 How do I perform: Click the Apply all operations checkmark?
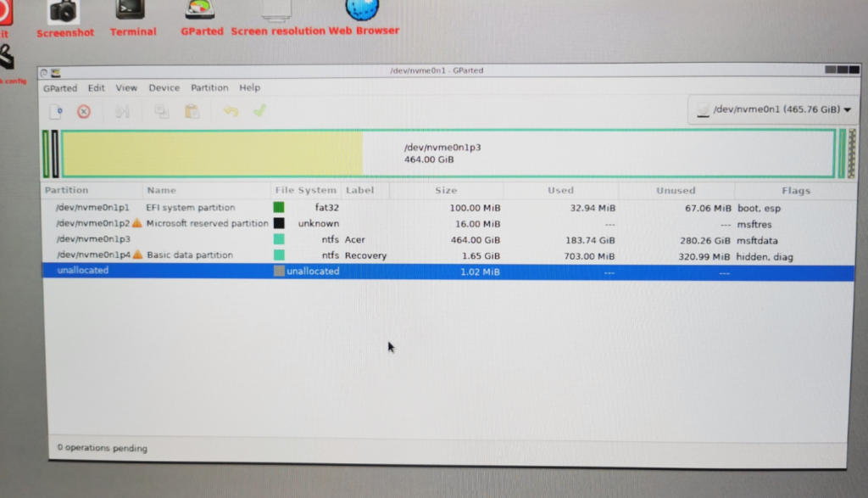(259, 110)
